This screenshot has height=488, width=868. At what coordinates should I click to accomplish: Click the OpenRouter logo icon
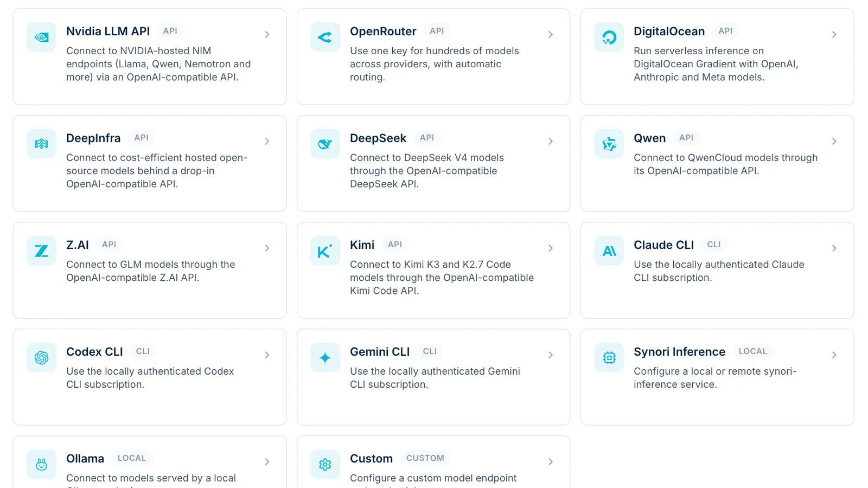[325, 37]
